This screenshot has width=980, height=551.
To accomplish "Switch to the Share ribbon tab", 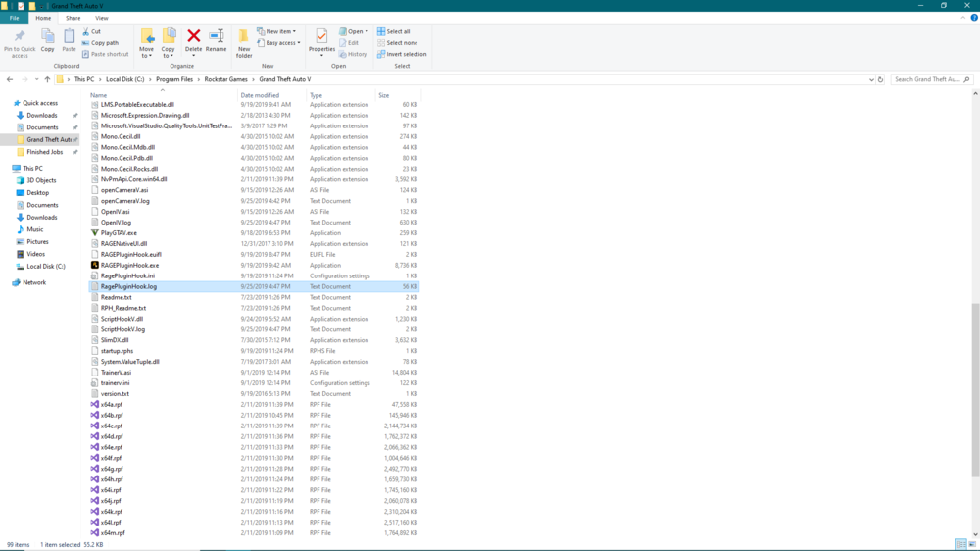I will [73, 18].
